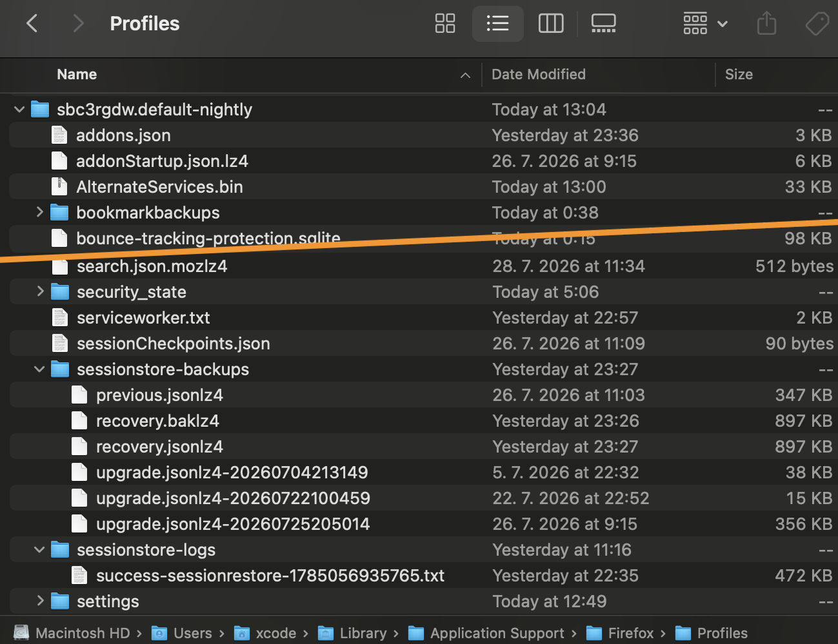Click the AlternateServices.bin file name

point(159,187)
